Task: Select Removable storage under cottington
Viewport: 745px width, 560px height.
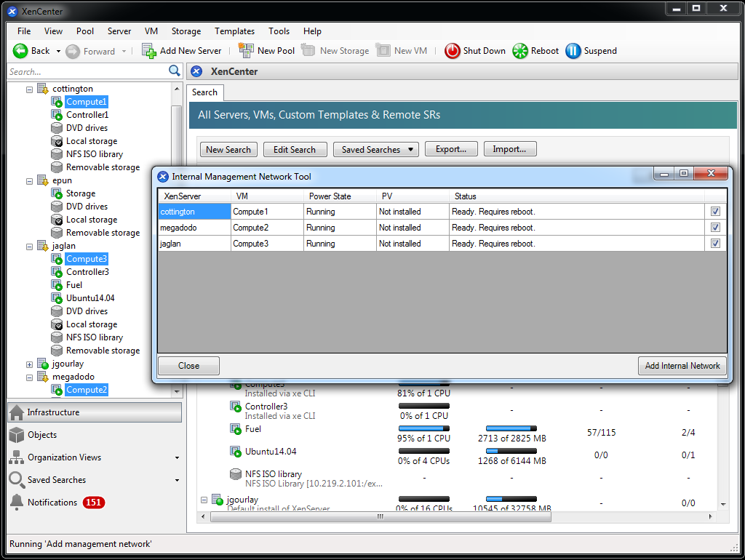Action: [103, 167]
